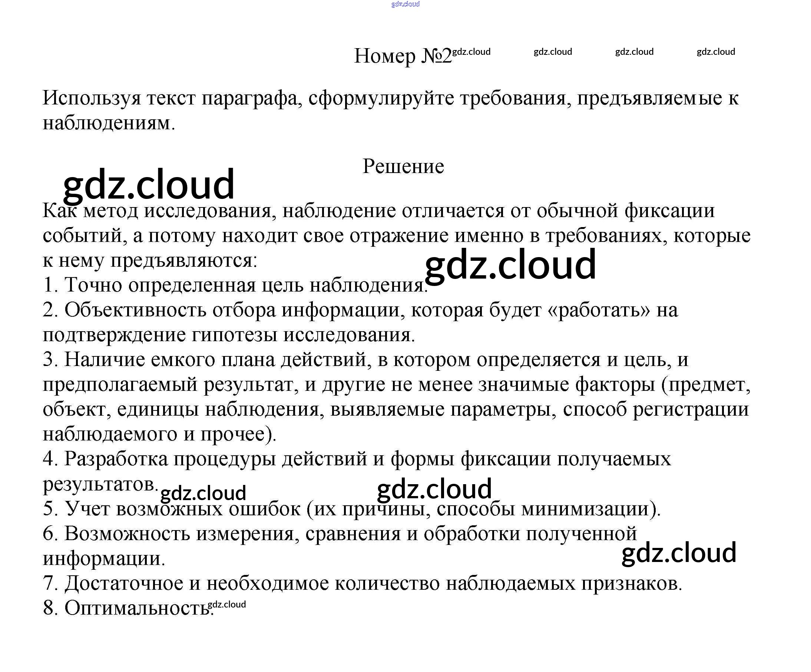Click the small gdz.cloud watermark next to 'Оптимальность'
811x672 pixels.
tap(227, 605)
